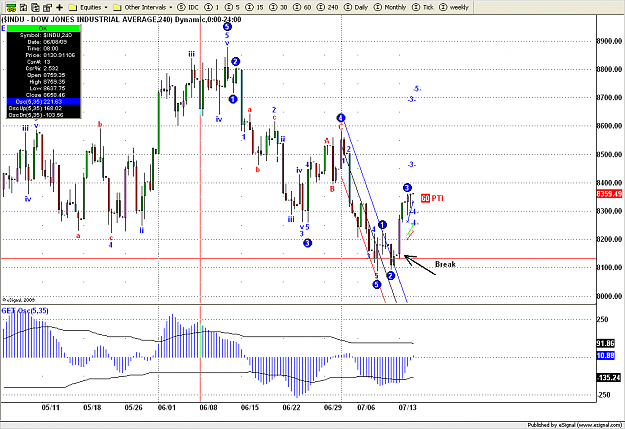Open the Equities dropdown arrow
This screenshot has width=625, height=429.
(106, 8)
